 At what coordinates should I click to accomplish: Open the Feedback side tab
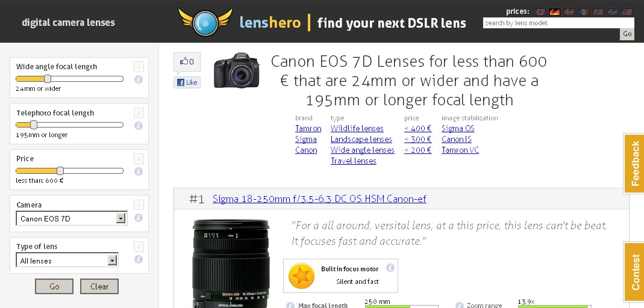[x=634, y=163]
